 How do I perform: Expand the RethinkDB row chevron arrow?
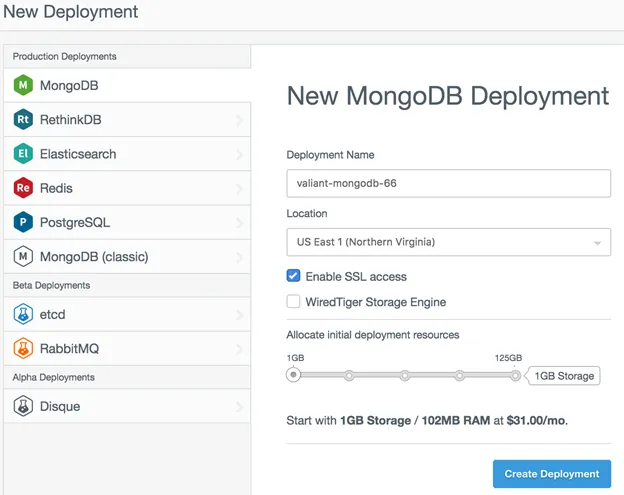[239, 121]
